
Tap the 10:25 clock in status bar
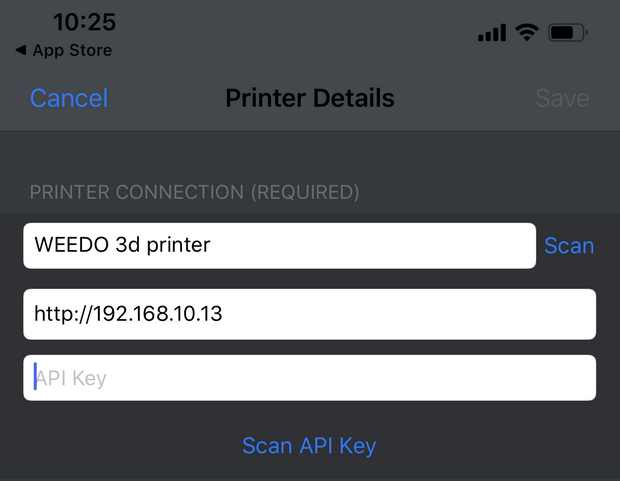tap(85, 22)
